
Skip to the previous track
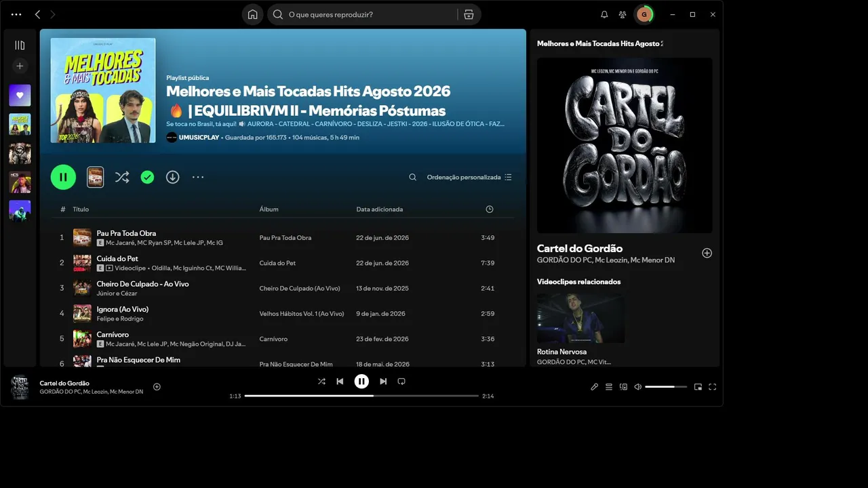pos(340,382)
